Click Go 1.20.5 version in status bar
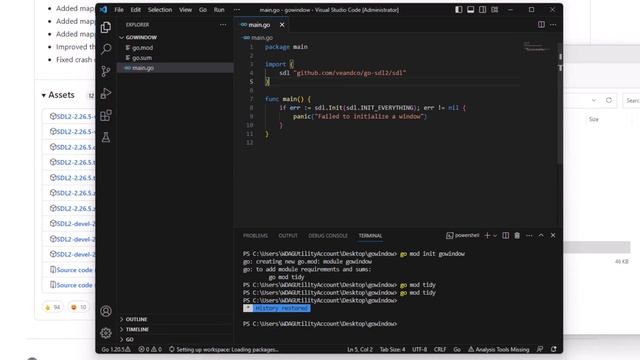The height and width of the screenshot is (360, 640). point(116,349)
